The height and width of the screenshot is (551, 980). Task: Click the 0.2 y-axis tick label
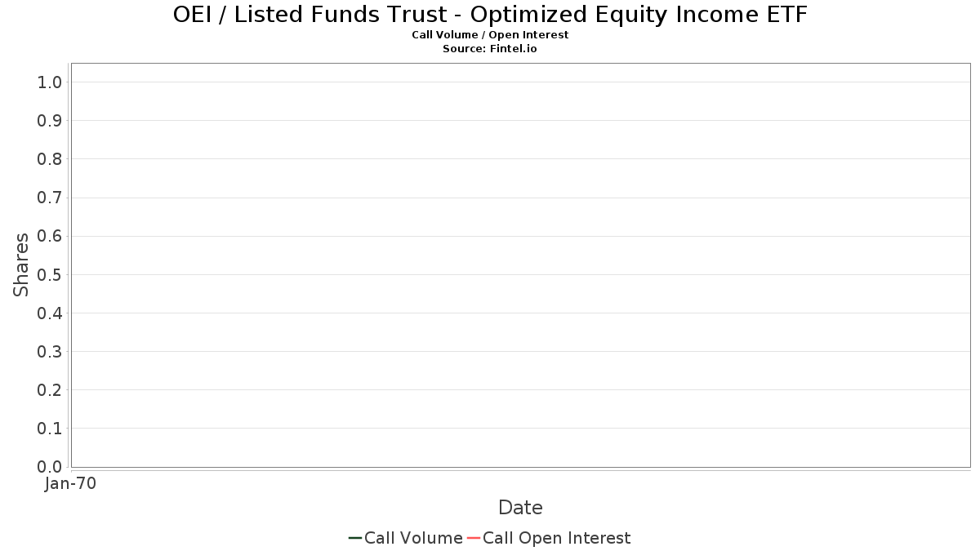pyautogui.click(x=50, y=390)
